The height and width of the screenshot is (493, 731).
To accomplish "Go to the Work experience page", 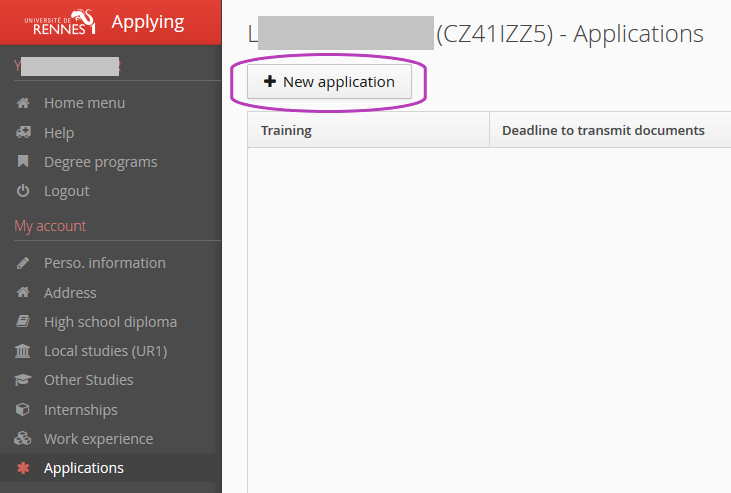I will (98, 439).
